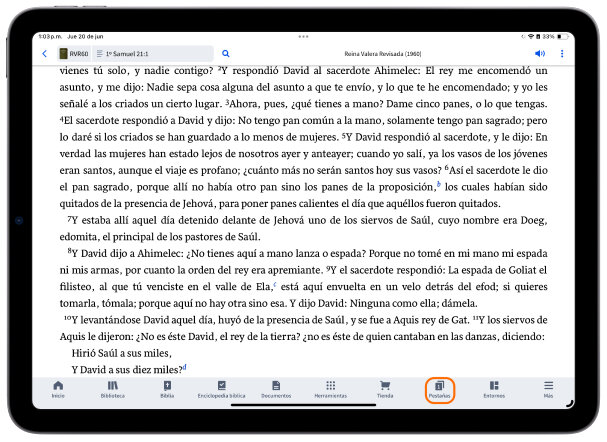This screenshot has width=607, height=442.
Task: Open footnote c after 'valle de Ela'
Action: (x=275, y=285)
